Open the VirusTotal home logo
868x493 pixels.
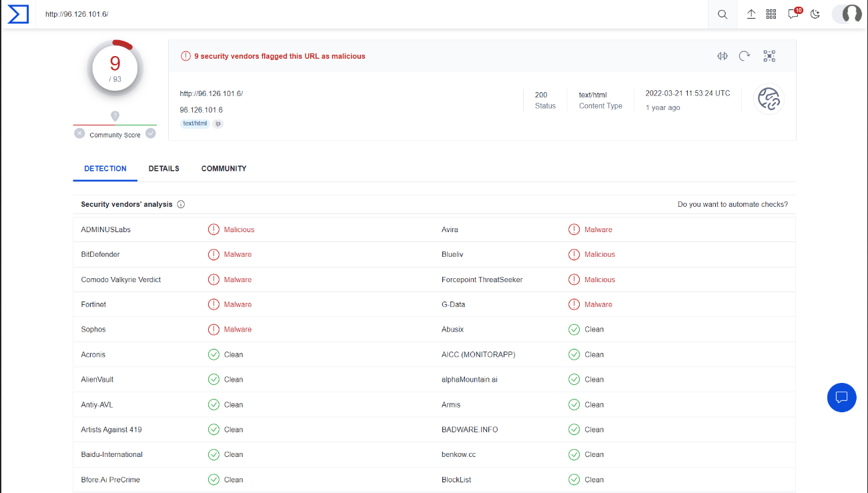coord(18,14)
